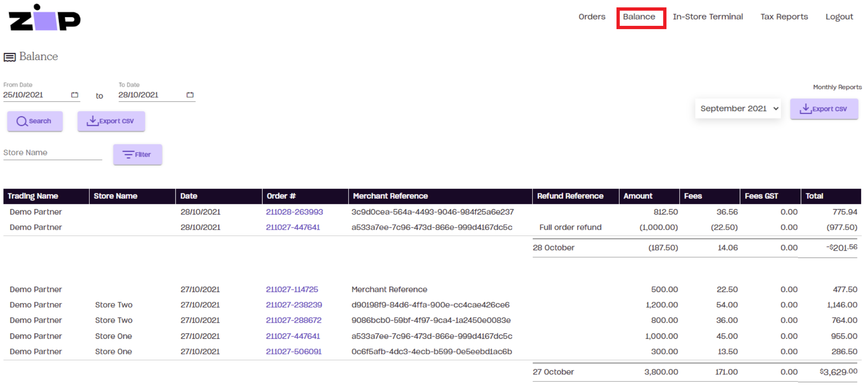Click the Balance page heading icon
Screen dimensions: 868x390
click(x=10, y=57)
